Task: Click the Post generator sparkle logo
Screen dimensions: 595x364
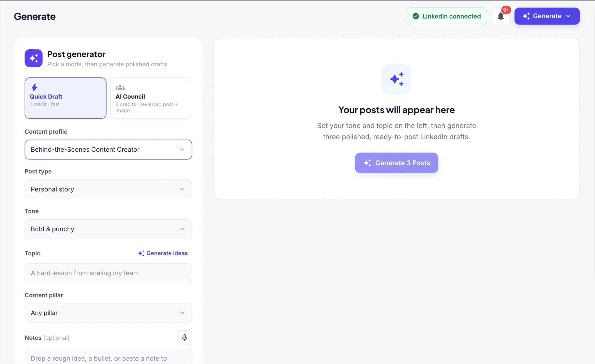Action: point(34,58)
